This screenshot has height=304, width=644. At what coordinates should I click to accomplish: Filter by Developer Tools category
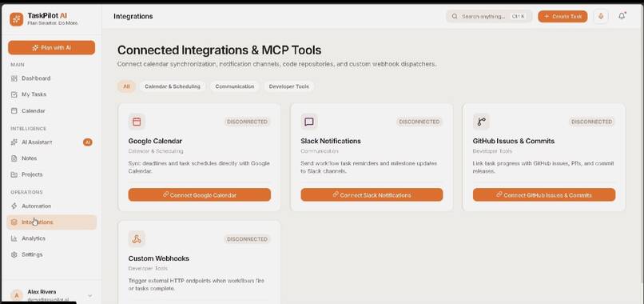point(288,86)
